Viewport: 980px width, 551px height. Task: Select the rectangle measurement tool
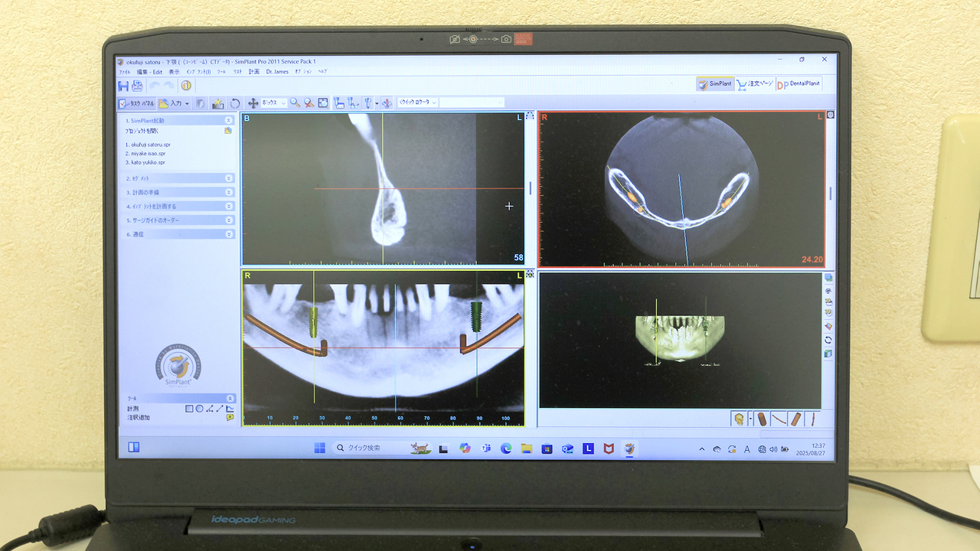189,409
